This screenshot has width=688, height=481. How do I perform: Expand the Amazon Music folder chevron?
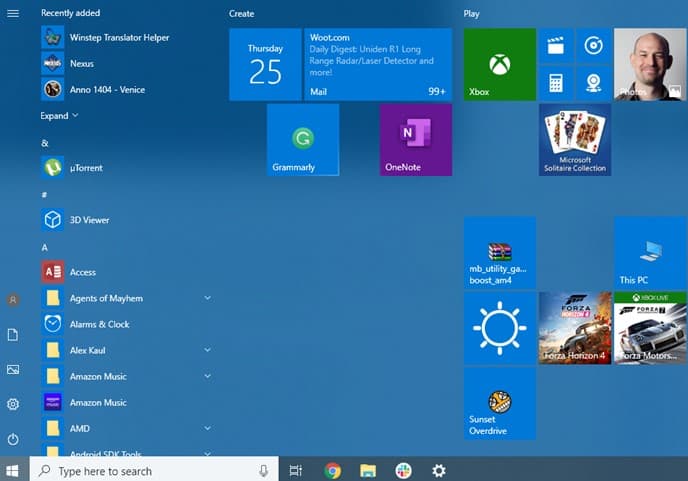pos(208,376)
